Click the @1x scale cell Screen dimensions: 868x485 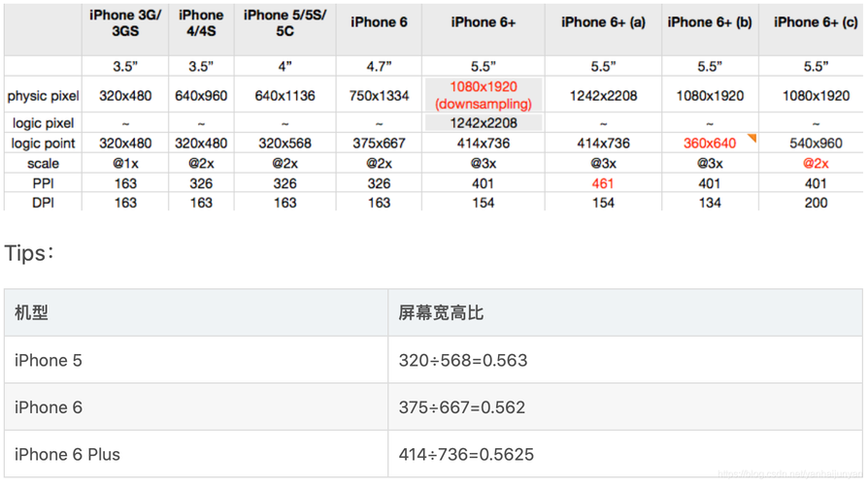(x=125, y=163)
